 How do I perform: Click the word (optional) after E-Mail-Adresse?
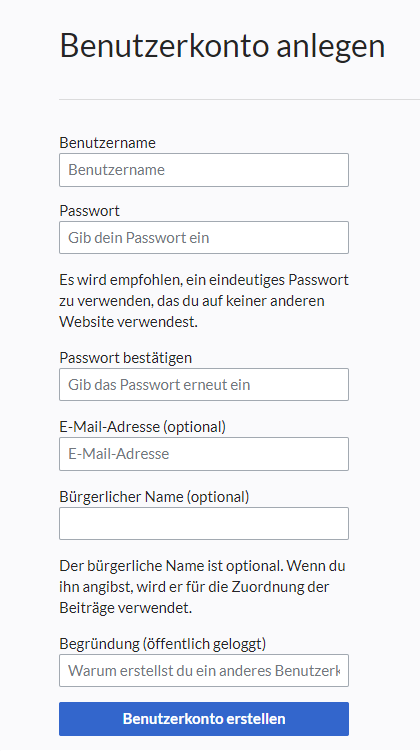click(194, 426)
